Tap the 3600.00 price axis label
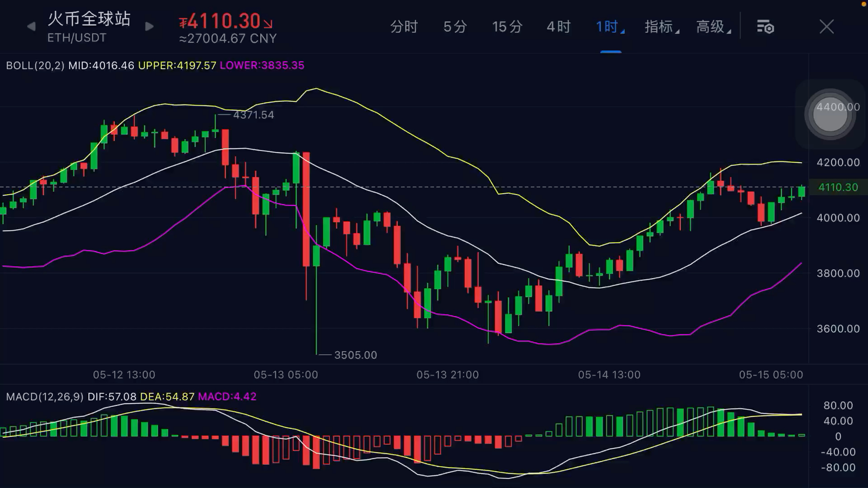Screen dimensions: 868x488 [838, 329]
